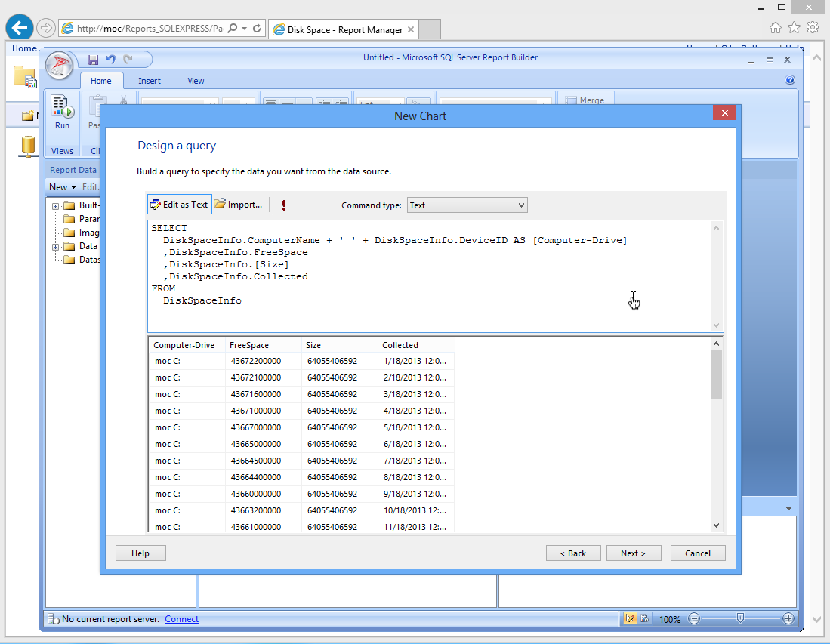This screenshot has width=830, height=644.
Task: Open the View ribbon tab
Action: [x=196, y=81]
